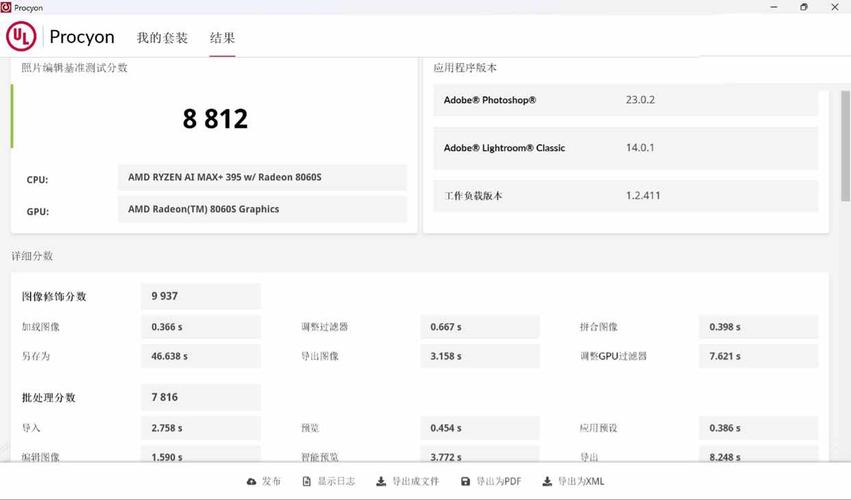Viewport: 851px width, 500px height.
Task: Click the 应用程序版本 heading
Action: click(465, 68)
